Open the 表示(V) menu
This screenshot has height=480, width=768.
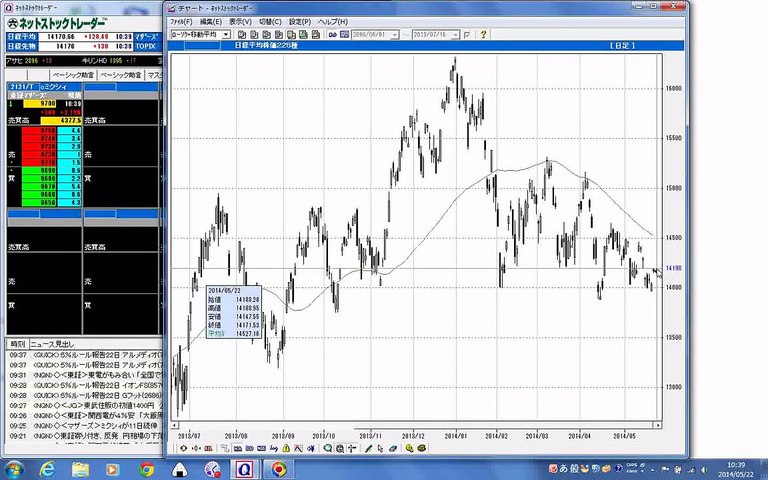point(240,22)
